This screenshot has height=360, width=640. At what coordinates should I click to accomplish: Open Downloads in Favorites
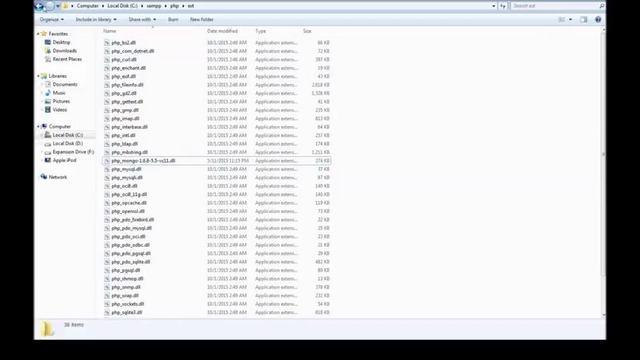pos(64,51)
